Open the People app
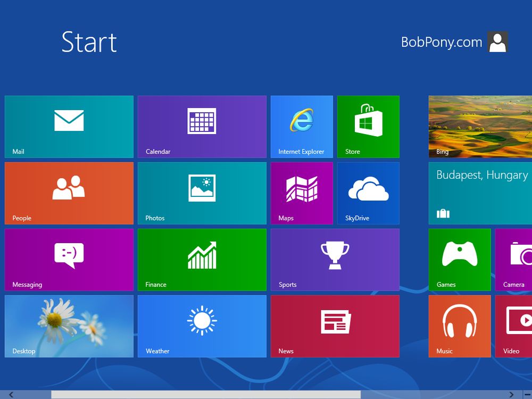 pyautogui.click(x=69, y=193)
